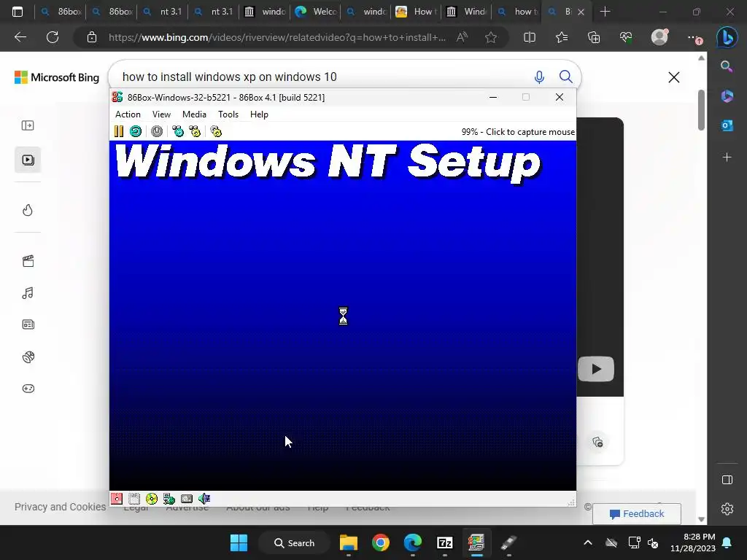Screen dimensions: 747x560
Task: Click the browser Back arrow
Action: [x=20, y=37]
